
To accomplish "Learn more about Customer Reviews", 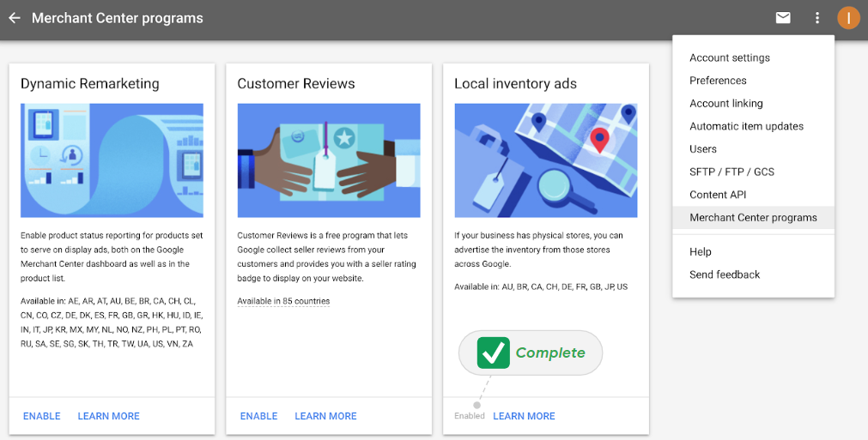I will pyautogui.click(x=325, y=416).
